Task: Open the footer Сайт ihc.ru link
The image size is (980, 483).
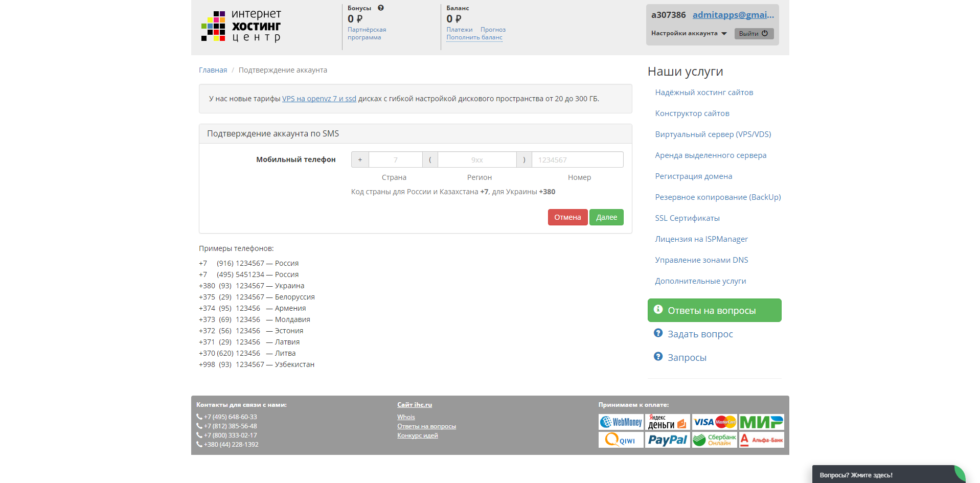Action: (415, 405)
